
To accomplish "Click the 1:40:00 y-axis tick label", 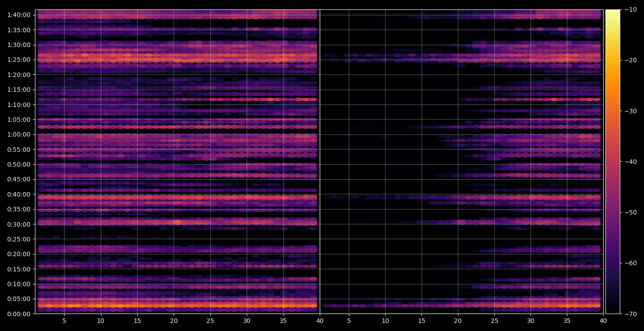I will point(18,15).
